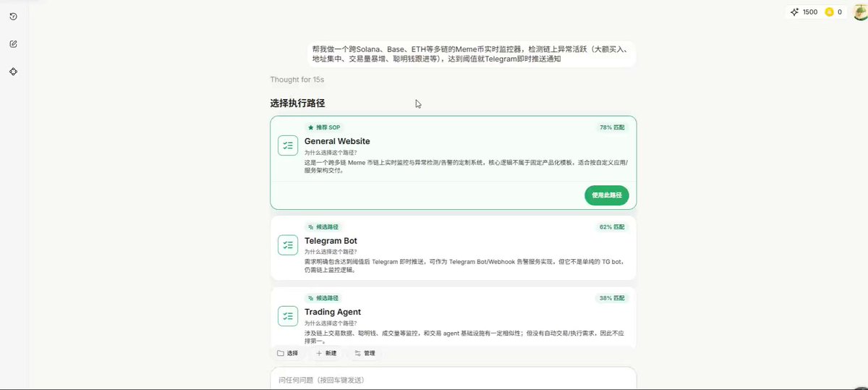Click the 新建 plus button
Image resolution: width=868 pixels, height=390 pixels.
coord(326,353)
